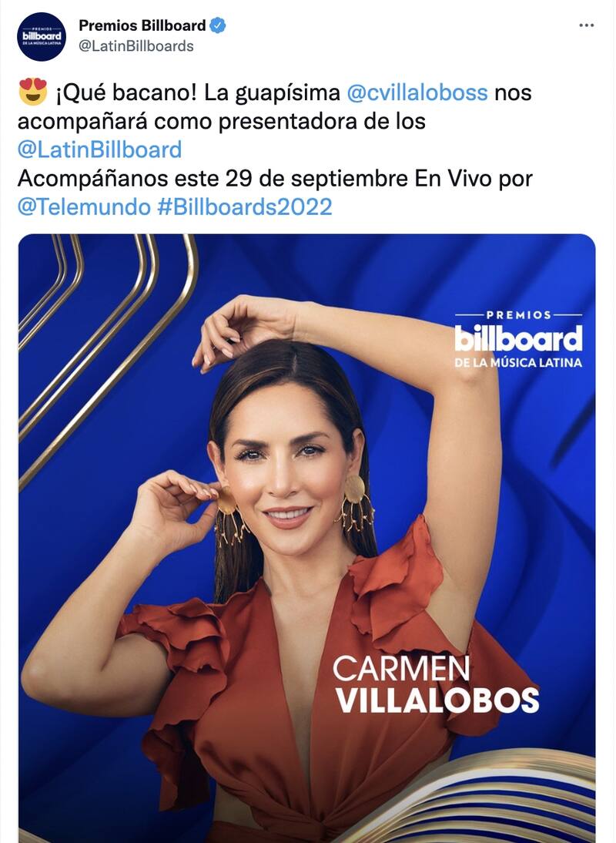Screen dimensions: 616x843
Task: Visit the @LatinBillboards account handle
Action: click(x=136, y=46)
